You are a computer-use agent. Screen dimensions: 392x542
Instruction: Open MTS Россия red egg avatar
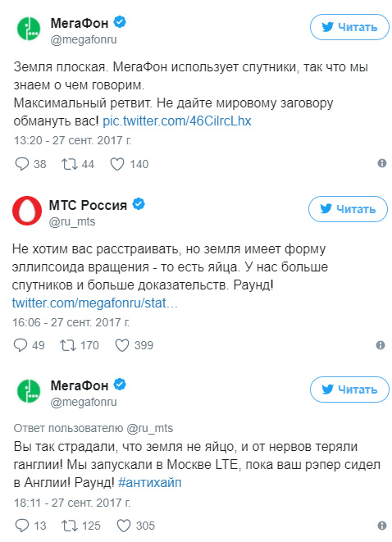27,211
